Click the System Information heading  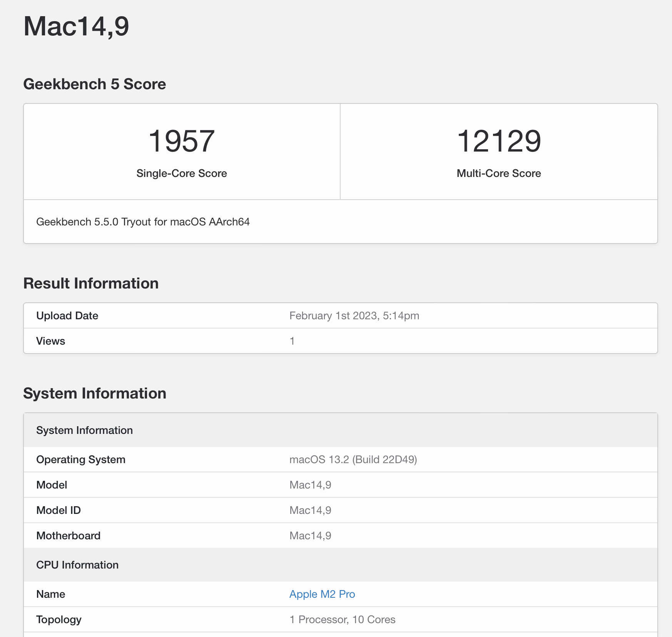click(95, 393)
